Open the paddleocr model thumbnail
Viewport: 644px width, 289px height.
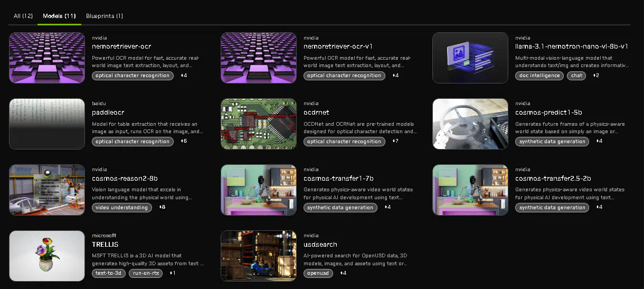(47, 124)
